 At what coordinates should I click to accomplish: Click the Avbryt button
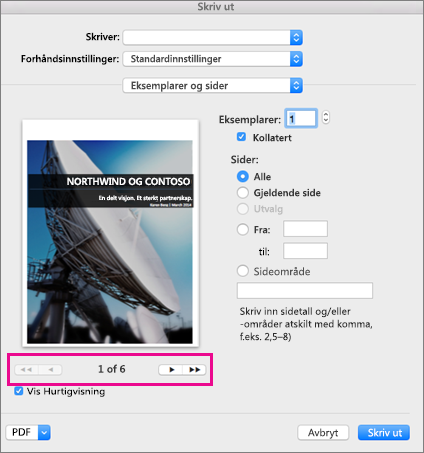point(323,433)
